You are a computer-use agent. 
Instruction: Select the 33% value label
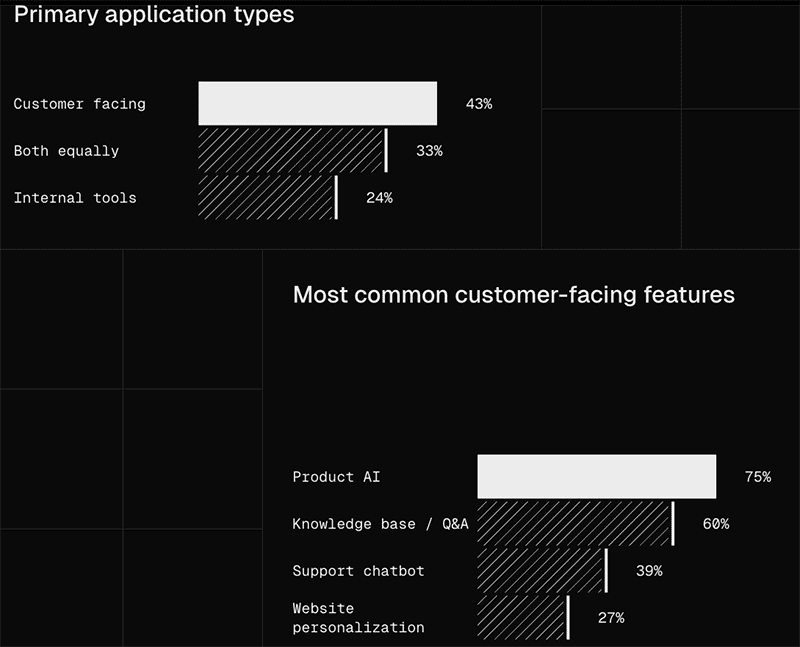click(429, 151)
